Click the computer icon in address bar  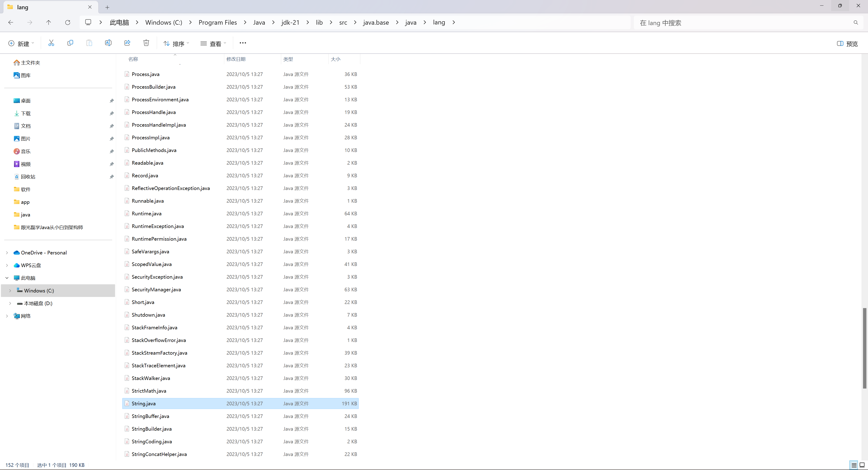88,22
